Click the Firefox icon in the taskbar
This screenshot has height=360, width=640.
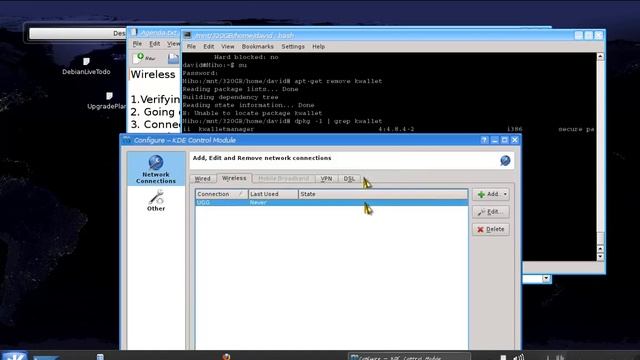[227, 357]
